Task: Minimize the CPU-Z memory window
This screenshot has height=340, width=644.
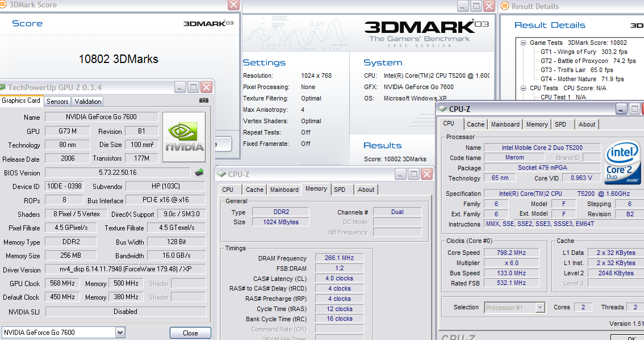Action: pyautogui.click(x=400, y=174)
